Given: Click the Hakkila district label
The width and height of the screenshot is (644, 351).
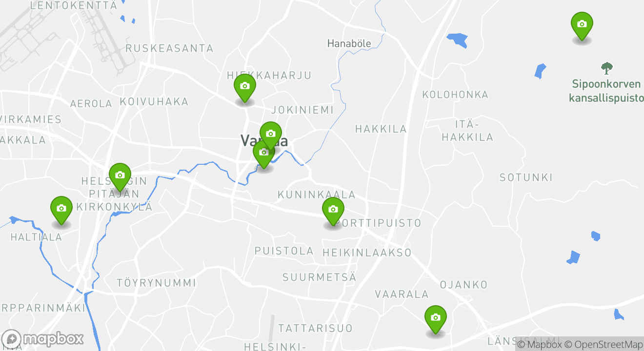Looking at the screenshot, I should 381,129.
